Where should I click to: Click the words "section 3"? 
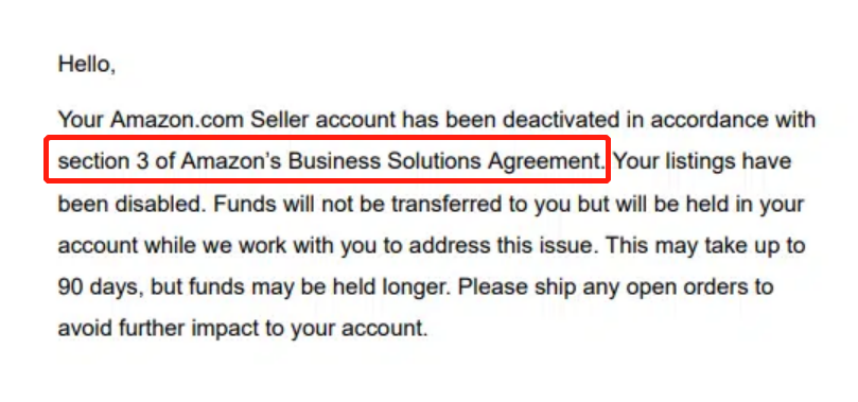click(x=95, y=160)
